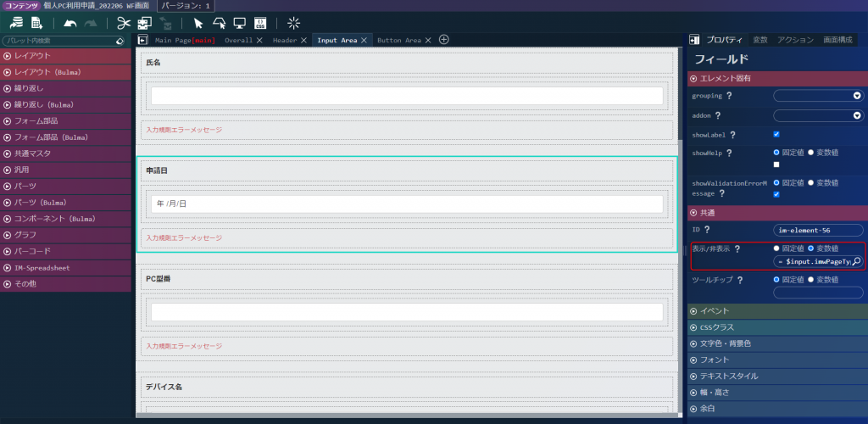This screenshot has height=424, width=868.
Task: Open the grouping dropdown
Action: pyautogui.click(x=818, y=96)
